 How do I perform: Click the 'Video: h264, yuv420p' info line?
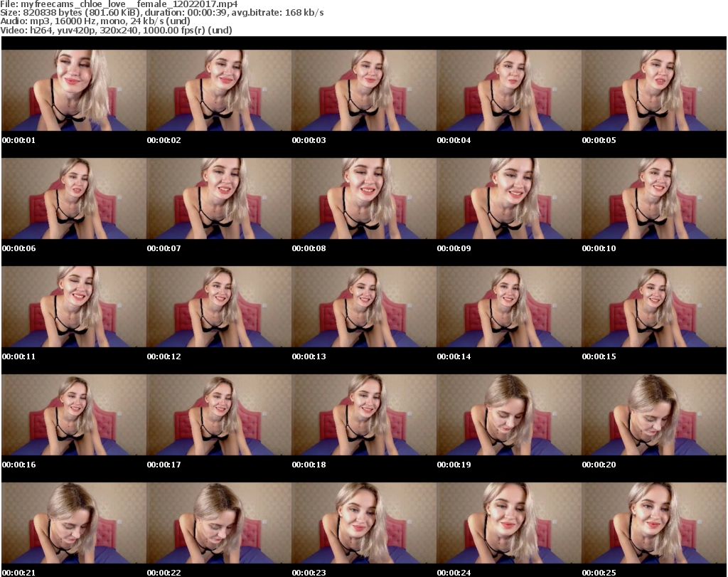coord(116,30)
